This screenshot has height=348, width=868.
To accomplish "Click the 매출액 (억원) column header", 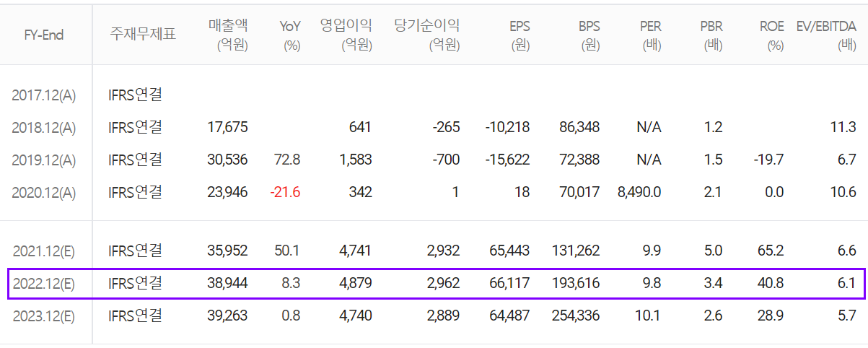I will (x=228, y=35).
